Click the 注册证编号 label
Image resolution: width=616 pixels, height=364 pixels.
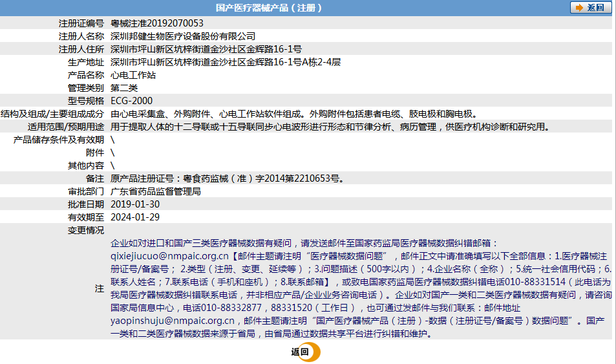(x=81, y=23)
